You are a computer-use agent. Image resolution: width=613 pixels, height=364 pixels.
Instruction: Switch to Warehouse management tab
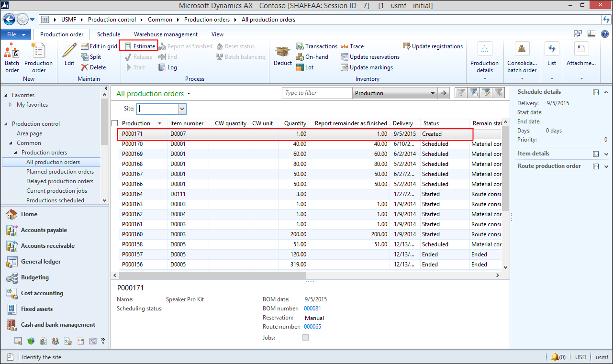(166, 34)
